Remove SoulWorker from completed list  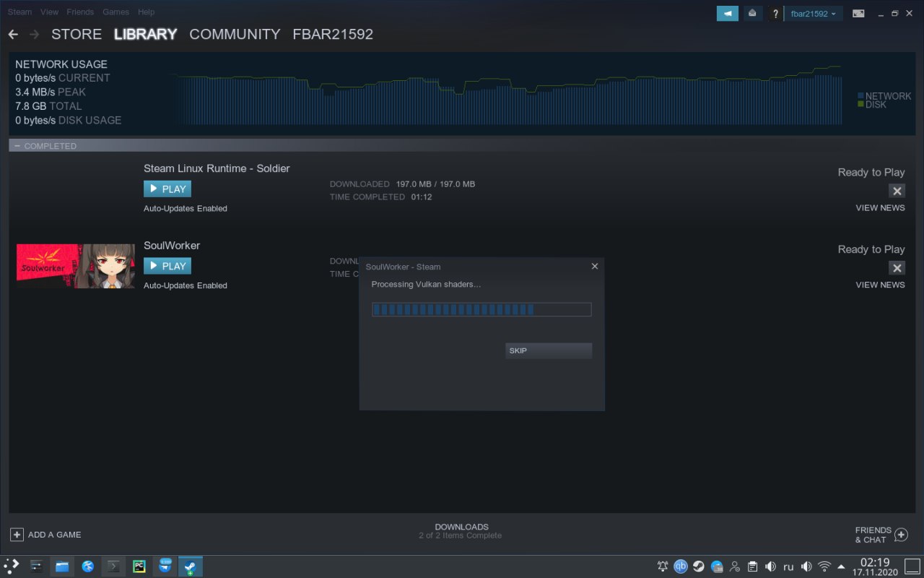(897, 268)
